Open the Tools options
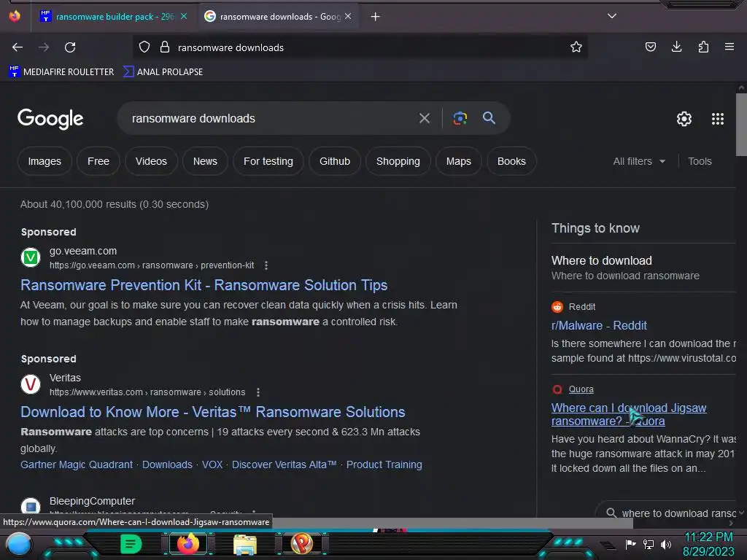747x560 pixels. pos(700,161)
